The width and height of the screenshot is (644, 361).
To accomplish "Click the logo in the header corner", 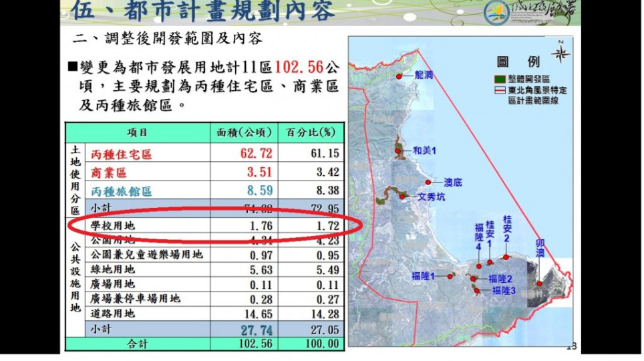I will [496, 13].
